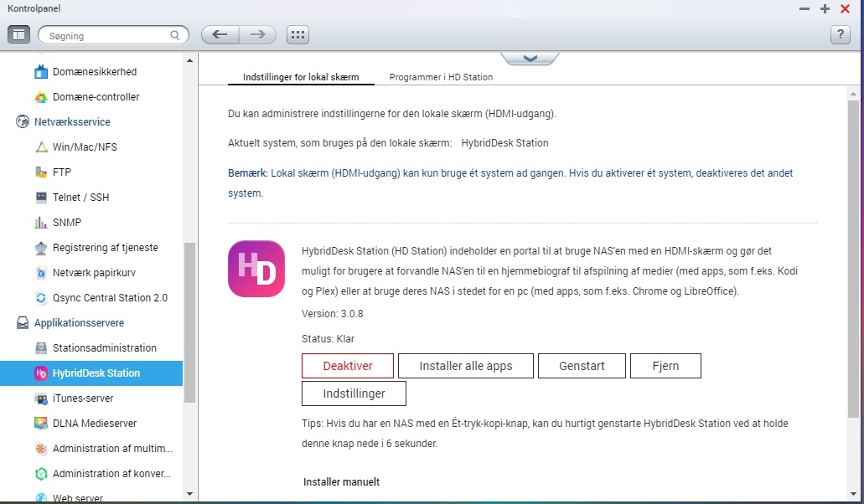Click Installer alle apps button
The width and height of the screenshot is (864, 504).
[466, 366]
